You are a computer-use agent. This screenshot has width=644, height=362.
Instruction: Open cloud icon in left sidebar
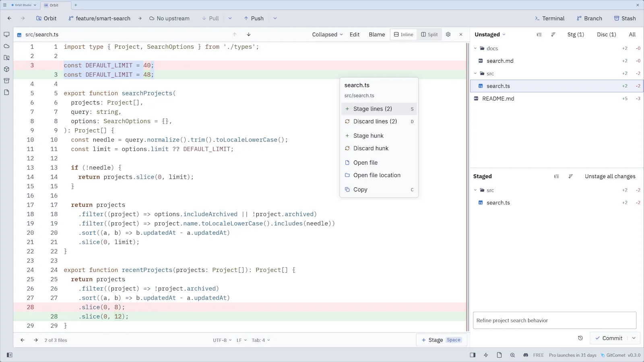pos(6,46)
